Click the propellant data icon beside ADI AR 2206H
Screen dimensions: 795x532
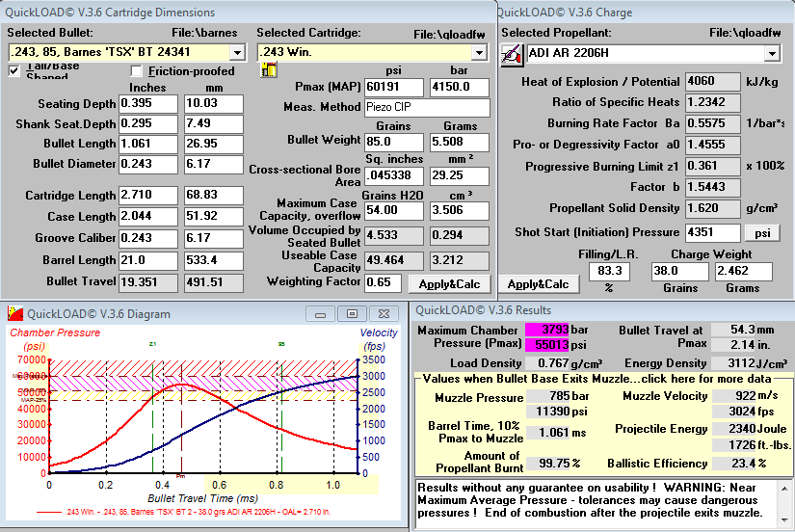coord(512,54)
